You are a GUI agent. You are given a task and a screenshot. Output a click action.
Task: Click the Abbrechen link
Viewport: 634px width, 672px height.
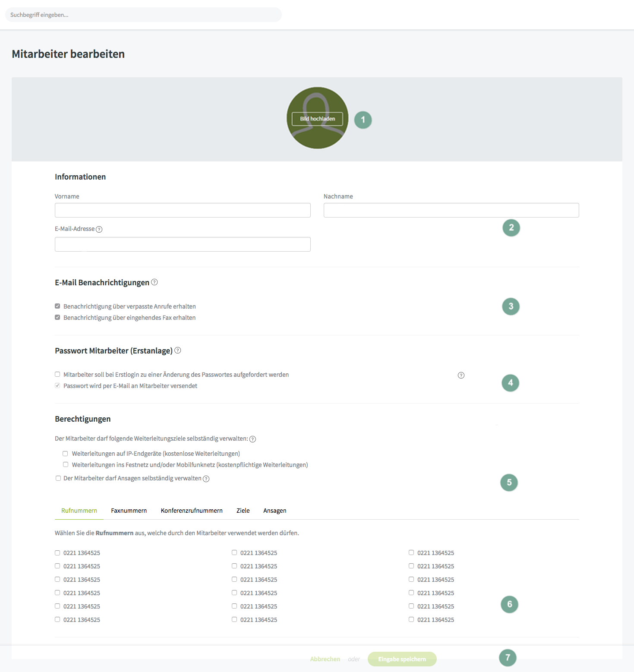tap(325, 659)
